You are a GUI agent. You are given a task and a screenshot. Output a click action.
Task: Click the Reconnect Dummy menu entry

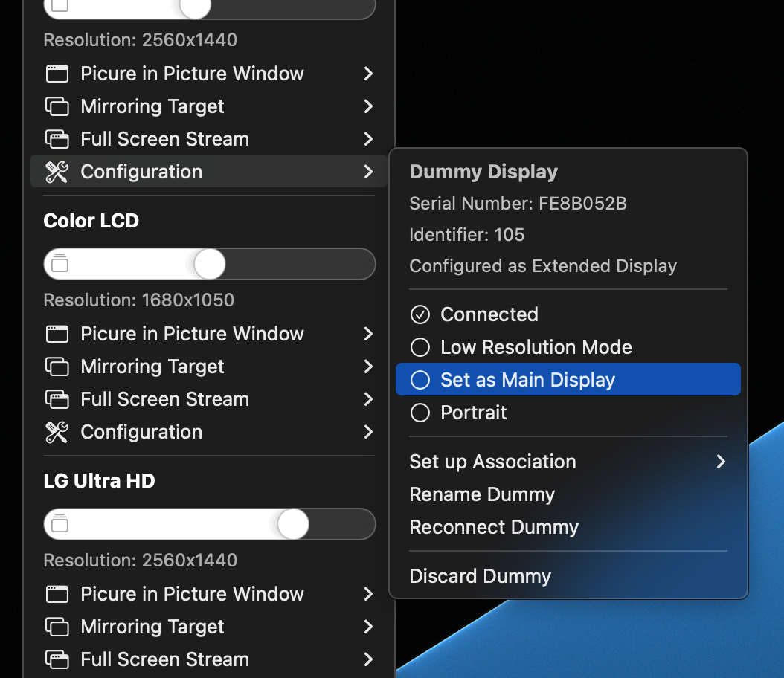point(494,527)
